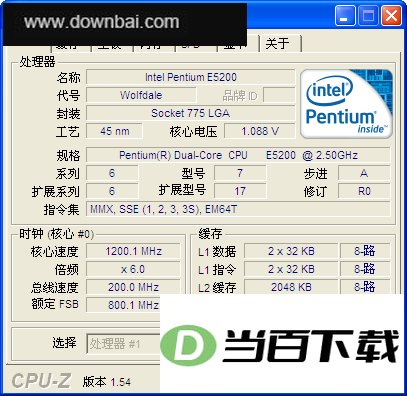Click the Intel Pentium inside logo
Image resolution: width=407 pixels, height=396 pixels.
(346, 104)
